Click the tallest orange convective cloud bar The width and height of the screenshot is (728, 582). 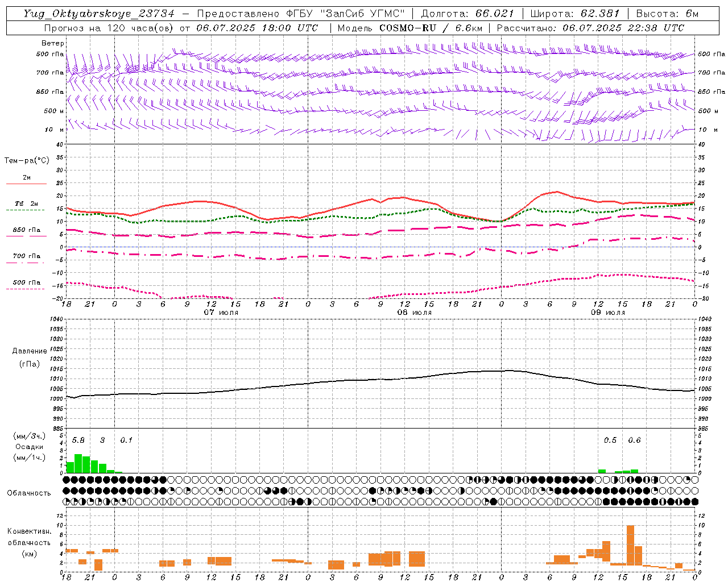click(x=630, y=546)
